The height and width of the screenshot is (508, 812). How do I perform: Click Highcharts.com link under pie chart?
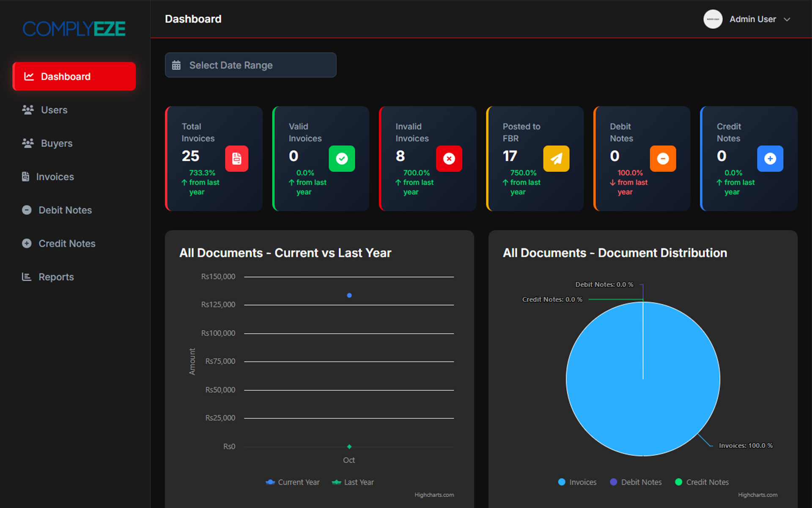pos(757,495)
